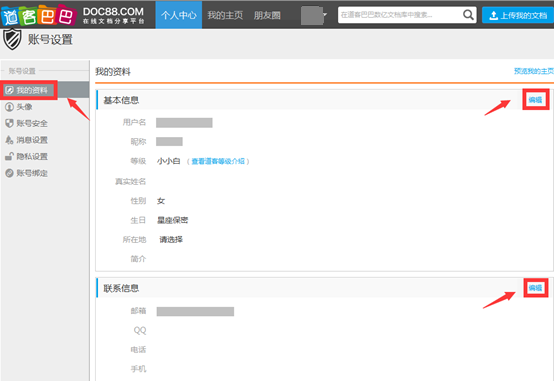Click the 头像 avatar icon in sidebar

[x=9, y=107]
